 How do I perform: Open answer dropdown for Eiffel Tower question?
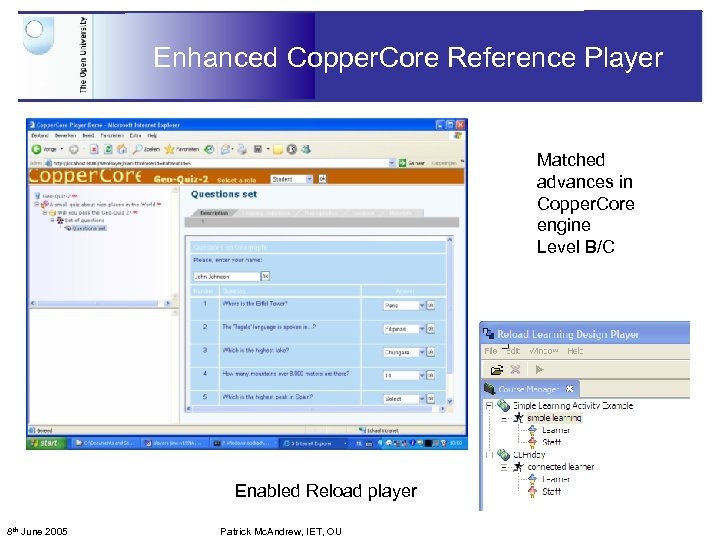tap(422, 305)
